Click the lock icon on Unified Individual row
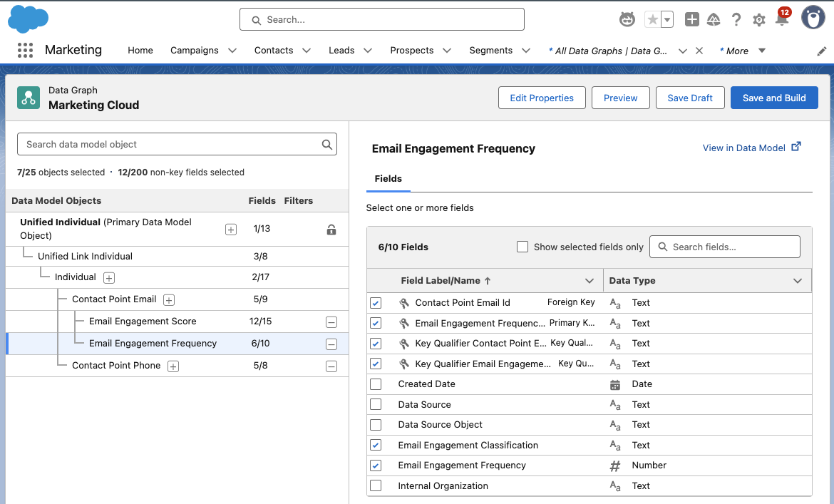Screen dimensions: 834x504 click(x=331, y=230)
